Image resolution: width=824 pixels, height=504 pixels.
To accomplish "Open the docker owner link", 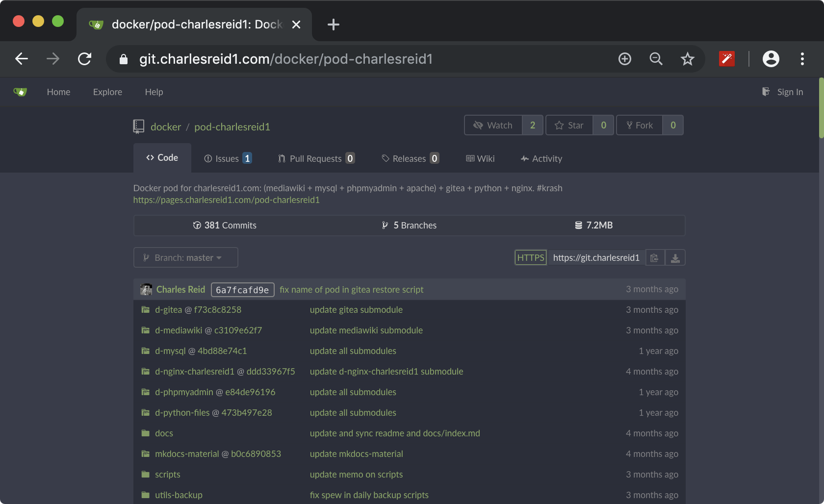I will [x=166, y=126].
